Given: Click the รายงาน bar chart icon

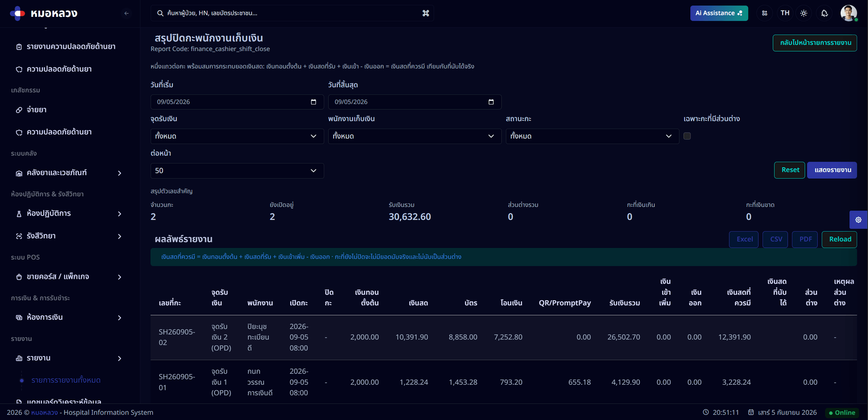Looking at the screenshot, I should (19, 358).
